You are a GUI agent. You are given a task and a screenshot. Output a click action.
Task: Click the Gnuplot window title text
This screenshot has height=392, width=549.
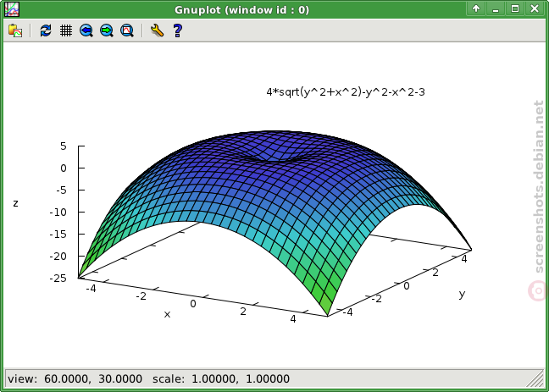[242, 10]
